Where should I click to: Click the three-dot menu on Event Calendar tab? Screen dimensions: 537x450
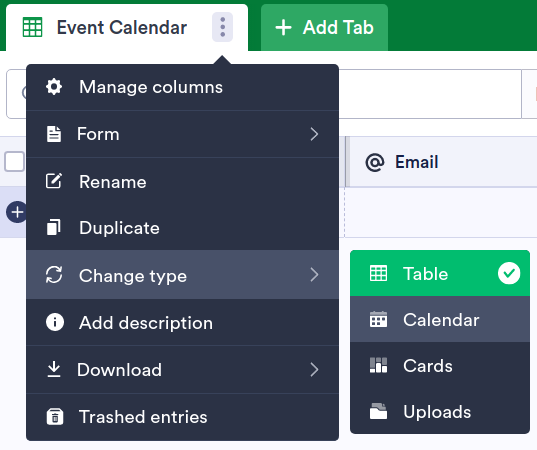[222, 27]
